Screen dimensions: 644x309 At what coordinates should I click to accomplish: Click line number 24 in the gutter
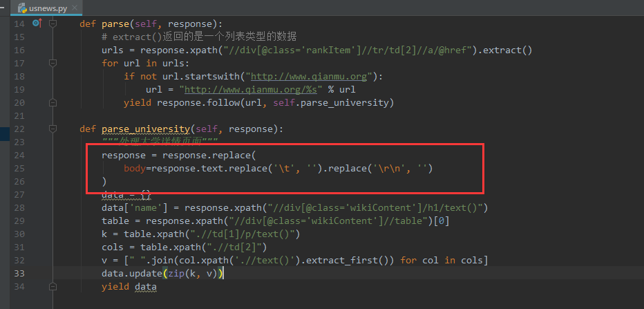pos(19,156)
